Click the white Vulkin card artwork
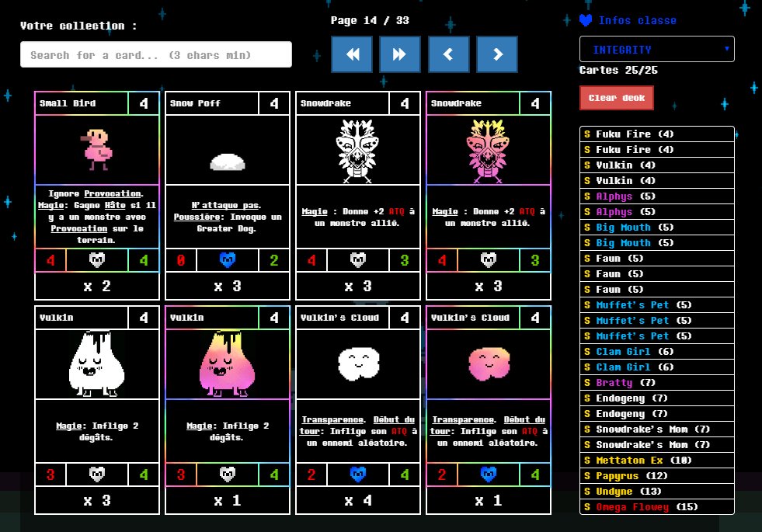Image resolution: width=762 pixels, height=532 pixels. point(97,364)
